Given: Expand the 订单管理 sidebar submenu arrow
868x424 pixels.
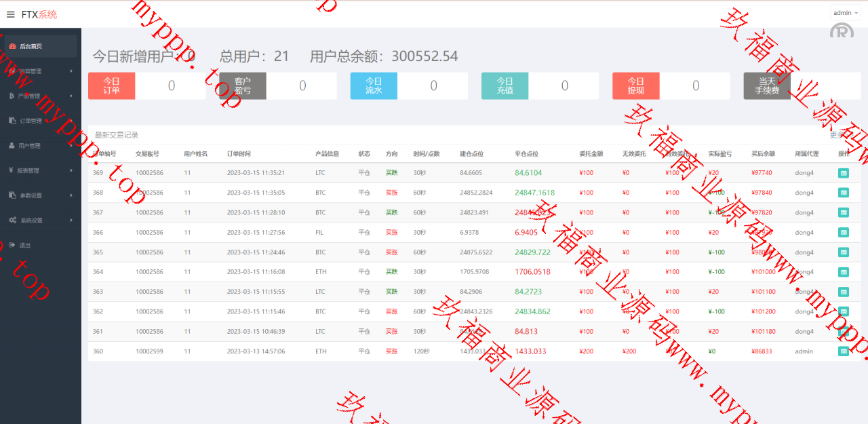Looking at the screenshot, I should point(71,121).
